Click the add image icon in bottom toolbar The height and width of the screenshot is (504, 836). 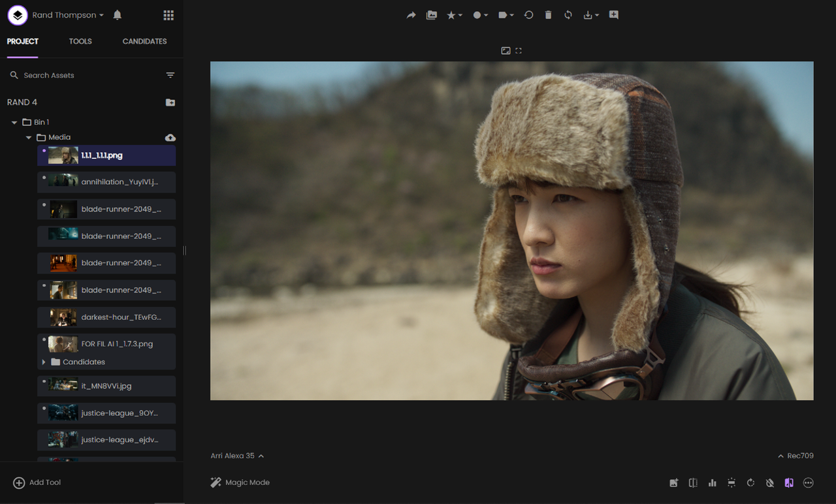point(674,483)
